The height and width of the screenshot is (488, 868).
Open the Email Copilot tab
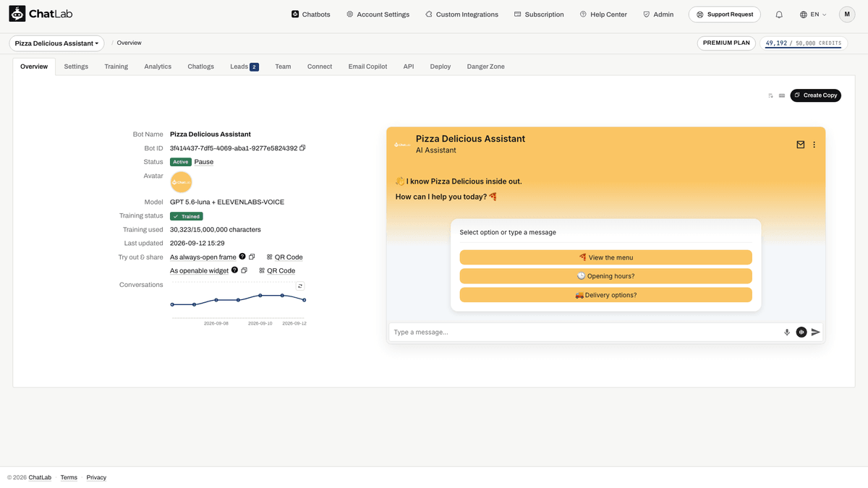point(367,67)
